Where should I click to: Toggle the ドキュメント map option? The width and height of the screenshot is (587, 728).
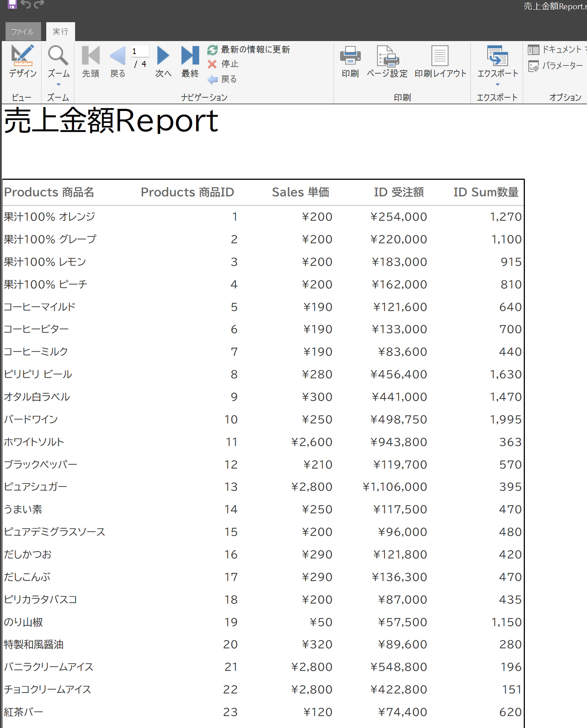(x=557, y=50)
